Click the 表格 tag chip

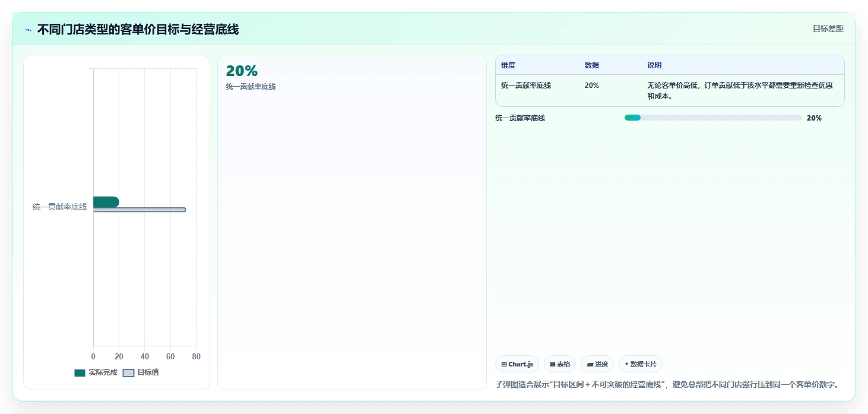[x=560, y=364]
